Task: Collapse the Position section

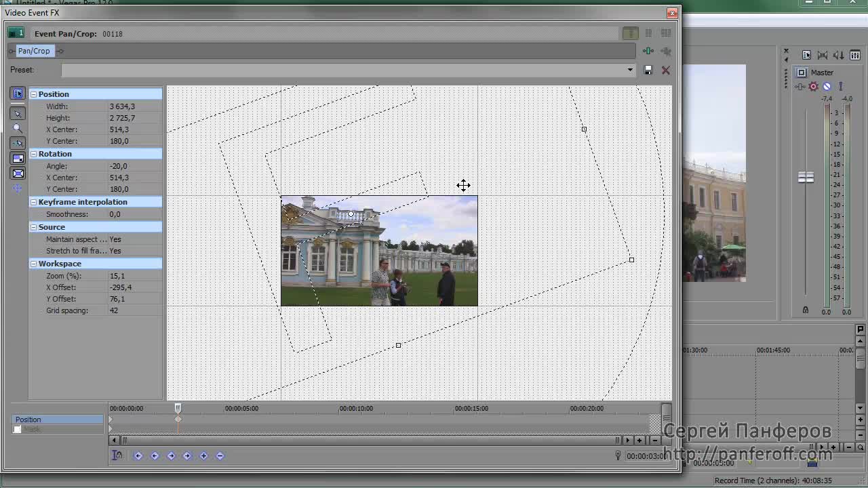Action: click(x=33, y=94)
